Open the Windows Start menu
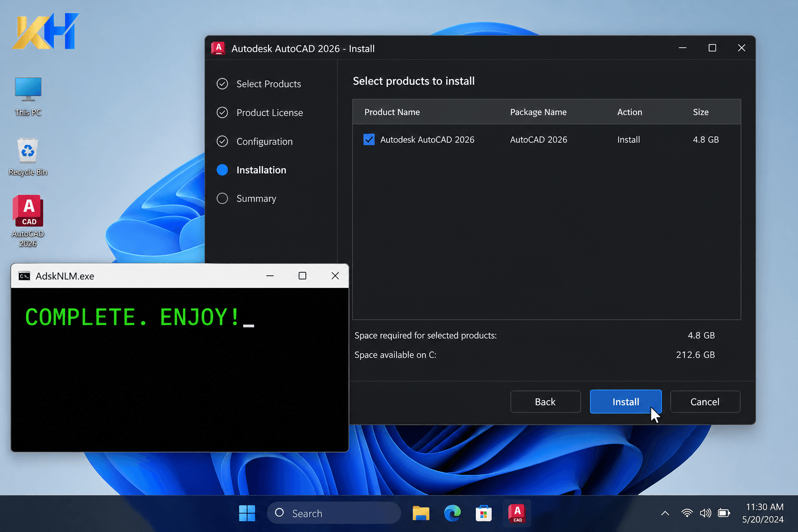This screenshot has width=798, height=532. click(x=247, y=513)
